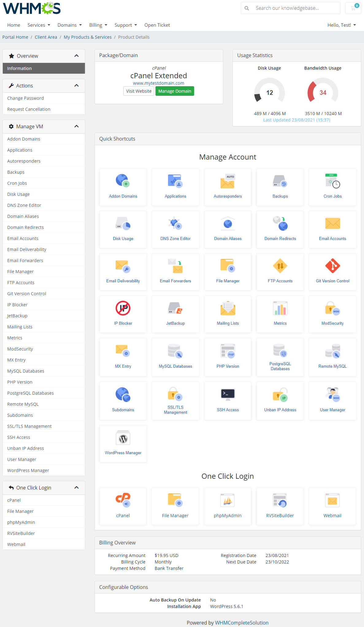This screenshot has height=627, width=364.
Task: Open the Webmail login icon in shortcuts
Action: pyautogui.click(x=332, y=500)
